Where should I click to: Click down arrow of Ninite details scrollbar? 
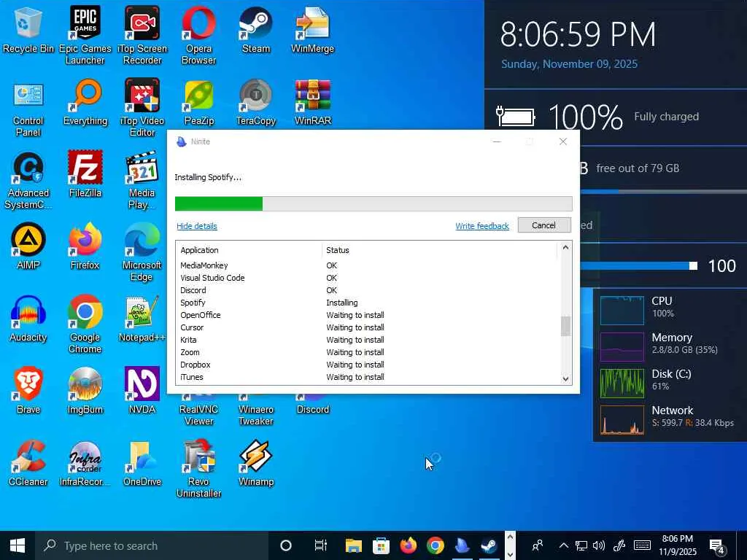coord(565,379)
